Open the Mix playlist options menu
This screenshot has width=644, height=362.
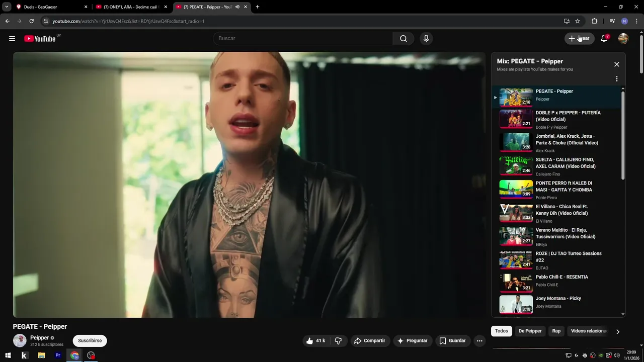(617, 79)
